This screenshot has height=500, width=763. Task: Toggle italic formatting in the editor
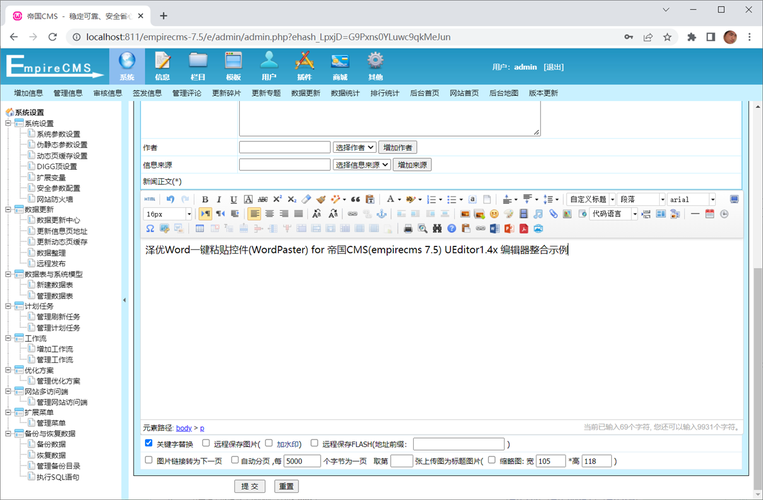[219, 199]
